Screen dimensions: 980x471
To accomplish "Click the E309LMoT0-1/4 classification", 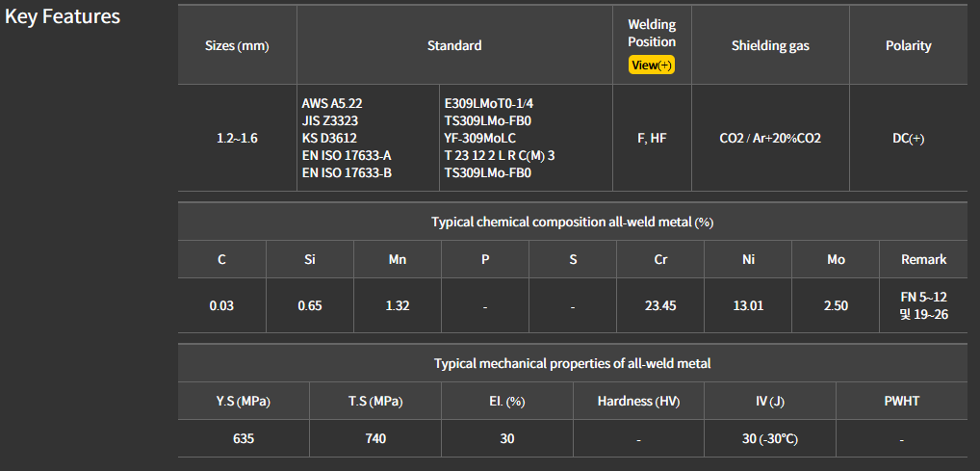I will (488, 103).
